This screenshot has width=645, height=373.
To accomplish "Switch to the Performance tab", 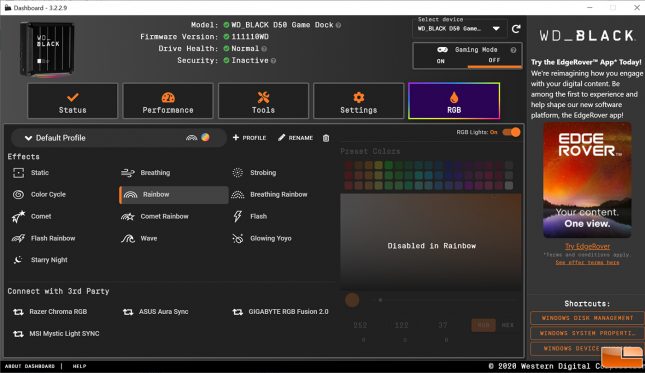I will point(168,101).
